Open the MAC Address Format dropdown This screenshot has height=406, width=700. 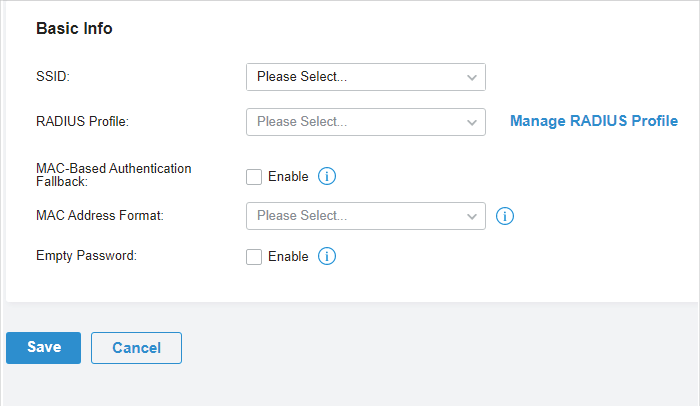pos(366,216)
